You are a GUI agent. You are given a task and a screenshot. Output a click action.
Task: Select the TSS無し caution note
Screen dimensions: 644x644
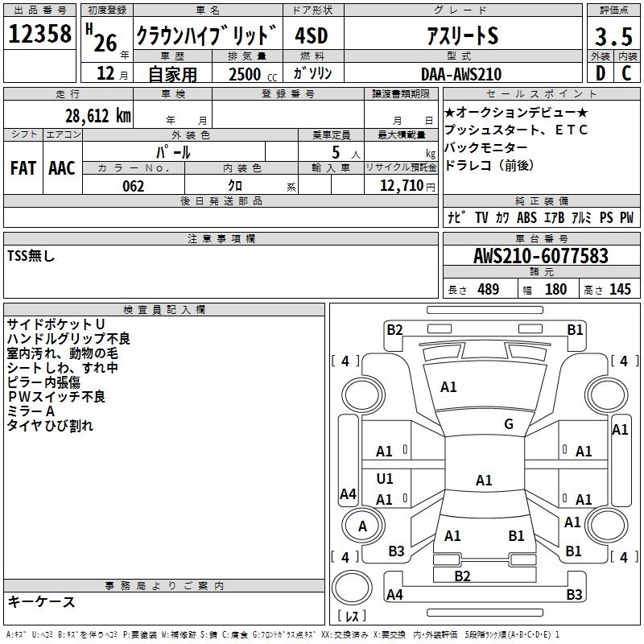coord(32,256)
